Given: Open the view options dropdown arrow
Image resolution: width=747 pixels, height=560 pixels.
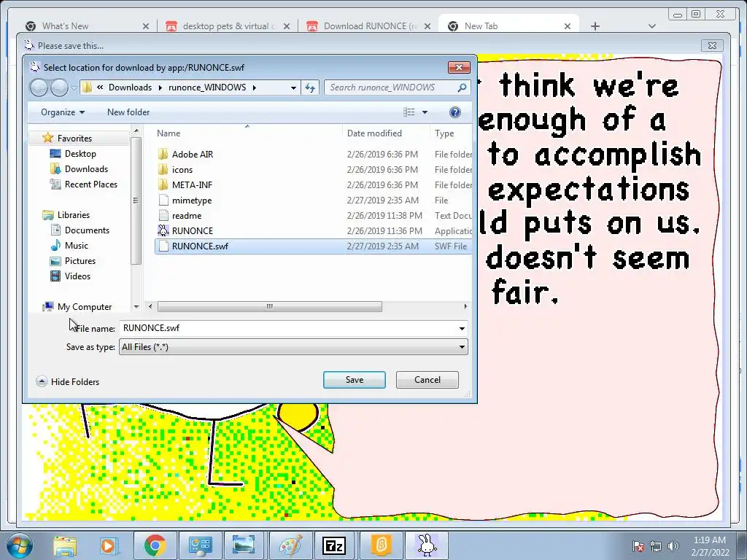Looking at the screenshot, I should pos(425,112).
